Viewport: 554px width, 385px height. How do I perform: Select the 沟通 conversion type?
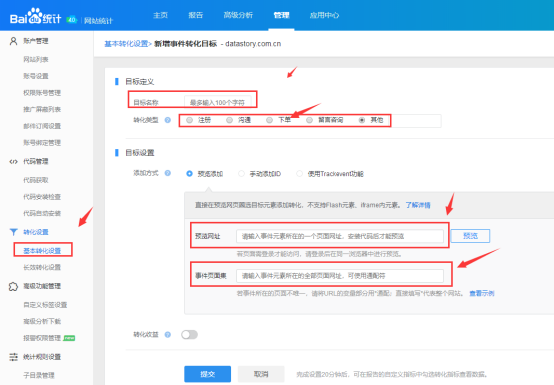[230, 120]
